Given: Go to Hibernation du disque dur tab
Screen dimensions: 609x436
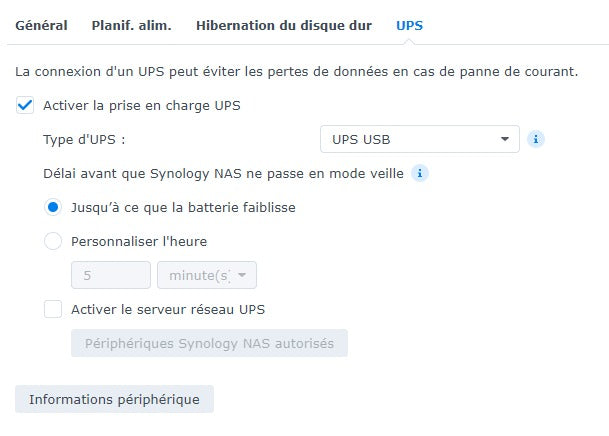Looking at the screenshot, I should [x=284, y=25].
